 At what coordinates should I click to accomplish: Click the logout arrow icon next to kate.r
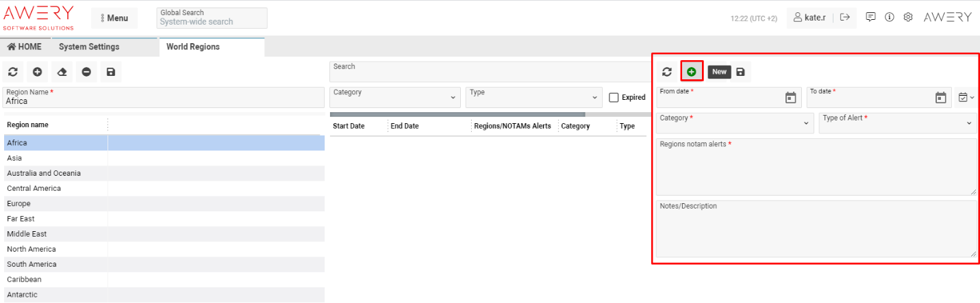[845, 17]
